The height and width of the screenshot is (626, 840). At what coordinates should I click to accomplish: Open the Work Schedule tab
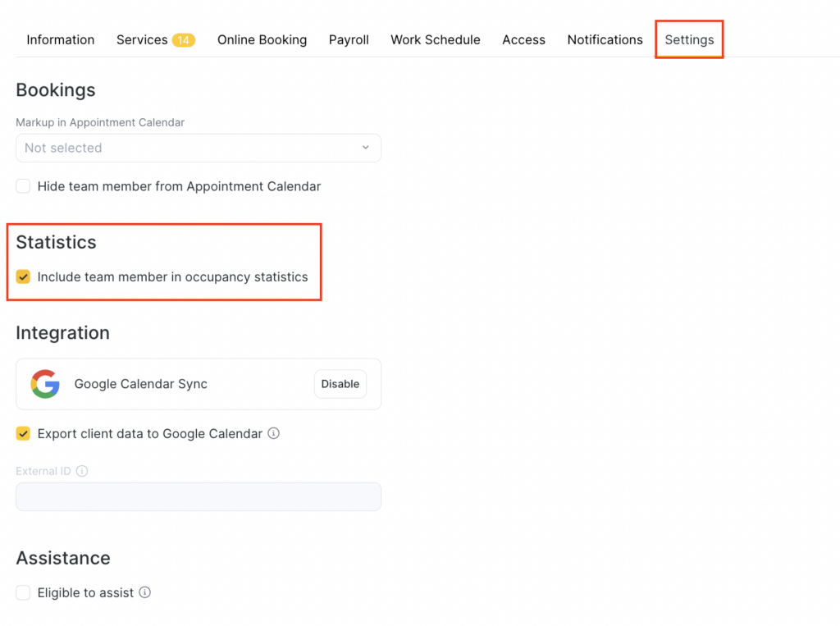[x=435, y=39]
